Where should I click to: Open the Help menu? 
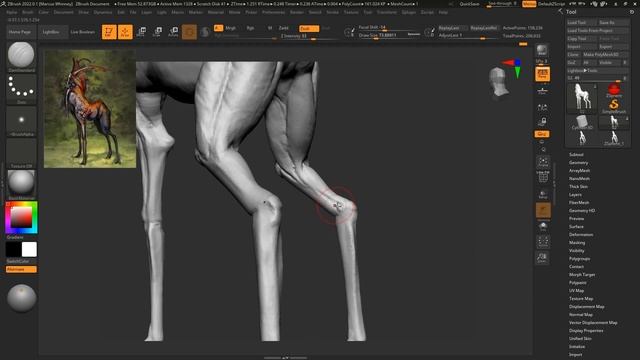(443, 12)
